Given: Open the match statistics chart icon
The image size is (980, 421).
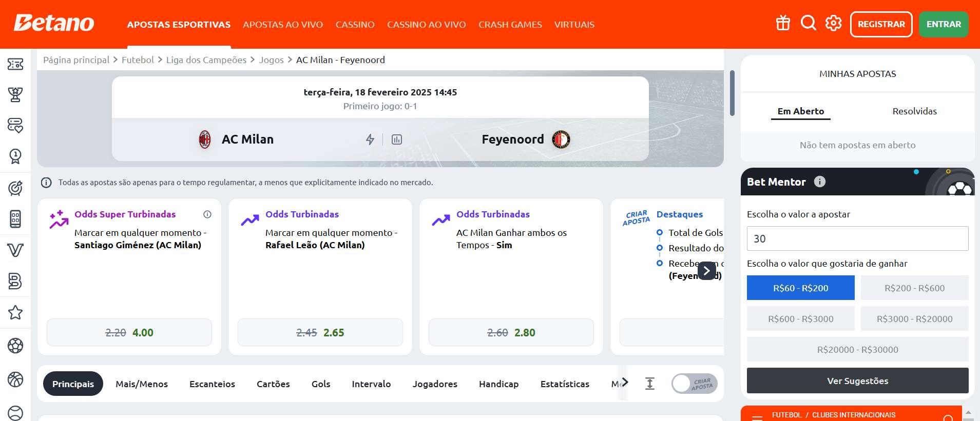Looking at the screenshot, I should [397, 139].
